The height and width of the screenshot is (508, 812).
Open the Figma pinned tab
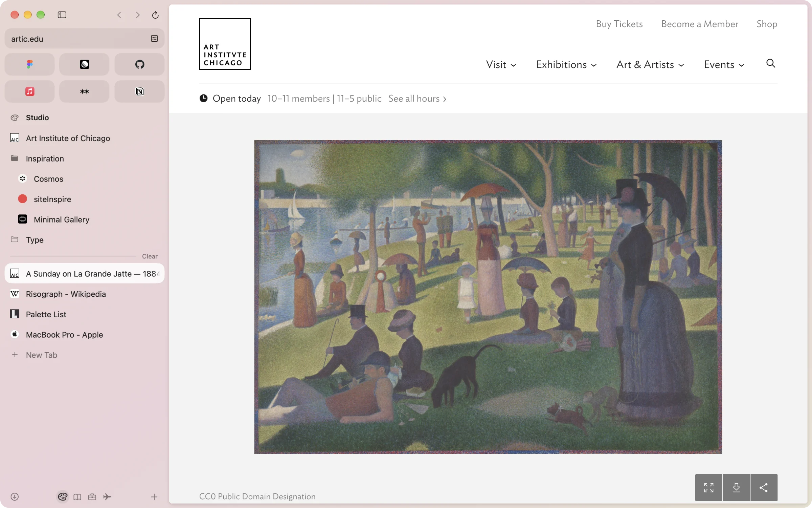(30, 64)
